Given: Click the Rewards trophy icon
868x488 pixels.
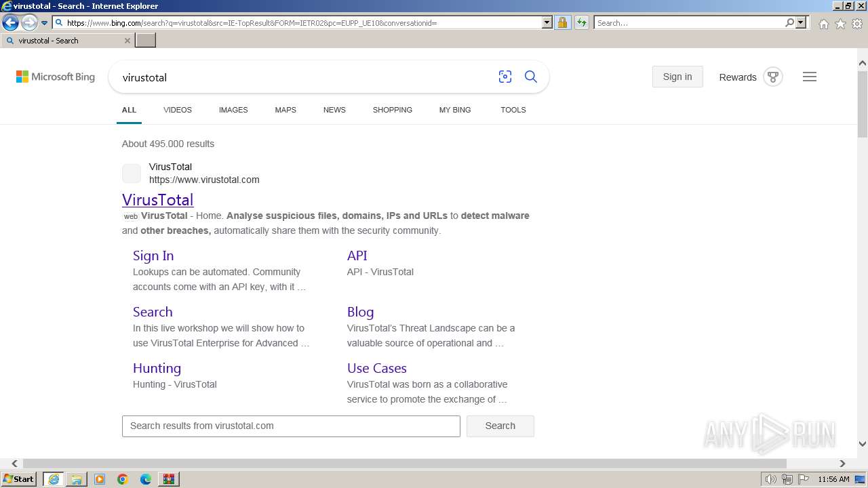Looking at the screenshot, I should 773,77.
